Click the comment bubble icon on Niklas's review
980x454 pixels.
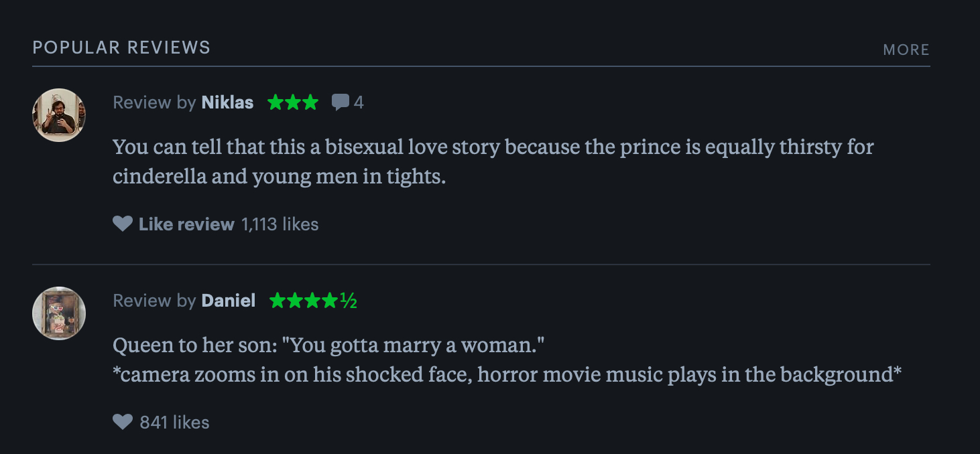341,102
